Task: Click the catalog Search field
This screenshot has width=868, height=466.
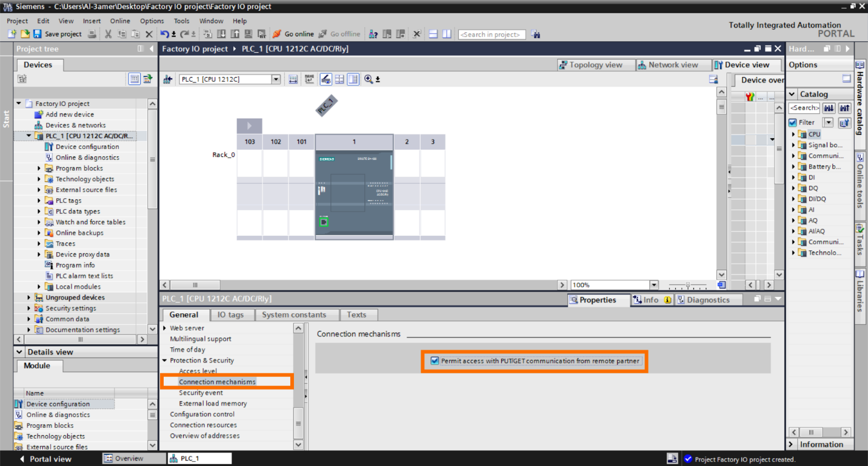Action: pyautogui.click(x=804, y=108)
